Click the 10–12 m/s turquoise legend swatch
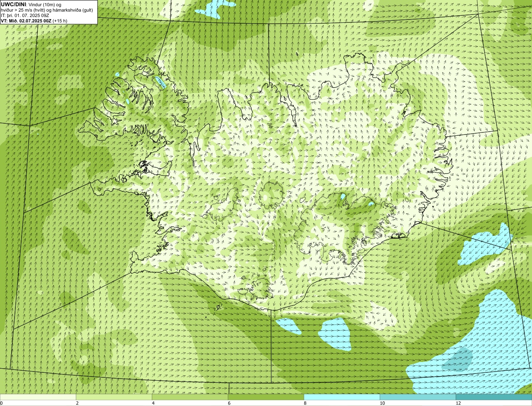 (x=418, y=397)
